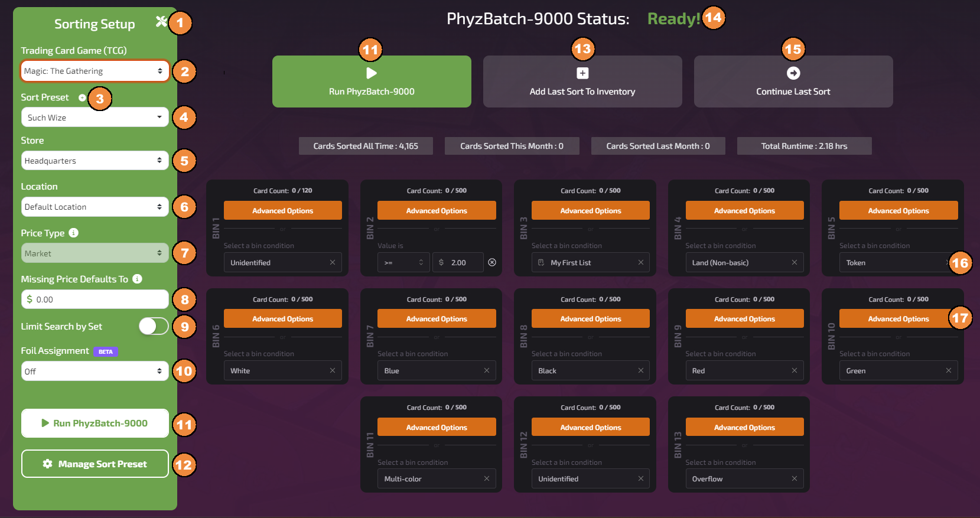Image resolution: width=980 pixels, height=518 pixels.
Task: Clear the My First List condition
Action: (641, 262)
